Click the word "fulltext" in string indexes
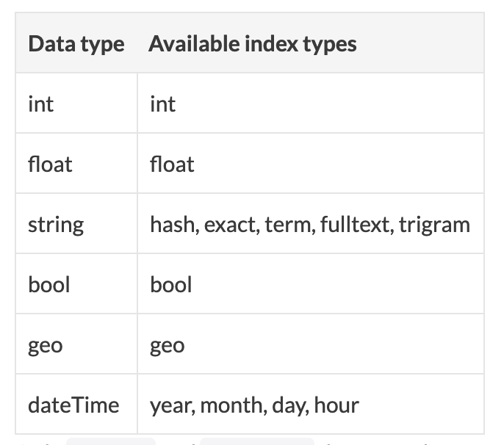The height and width of the screenshot is (445, 504). point(357,224)
